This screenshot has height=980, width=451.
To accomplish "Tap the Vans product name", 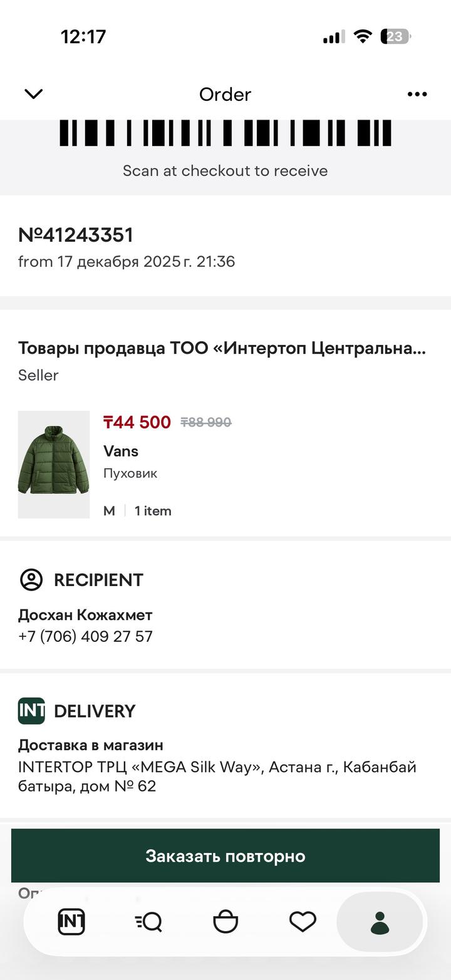I will pyautogui.click(x=121, y=451).
